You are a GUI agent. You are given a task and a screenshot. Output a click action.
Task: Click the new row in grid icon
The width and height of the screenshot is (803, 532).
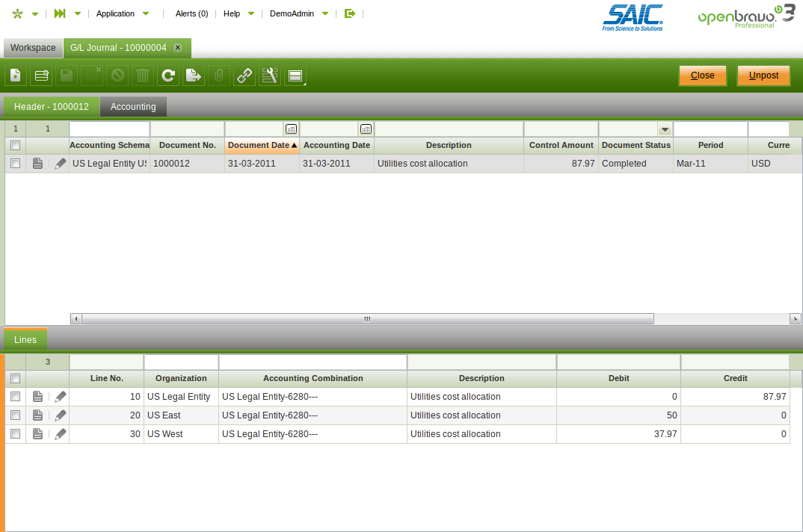(x=41, y=75)
